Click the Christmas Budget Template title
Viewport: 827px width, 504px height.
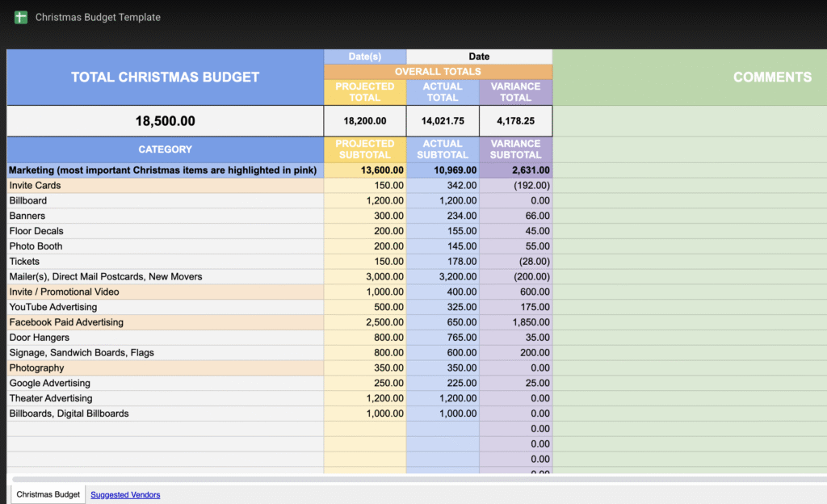[98, 17]
